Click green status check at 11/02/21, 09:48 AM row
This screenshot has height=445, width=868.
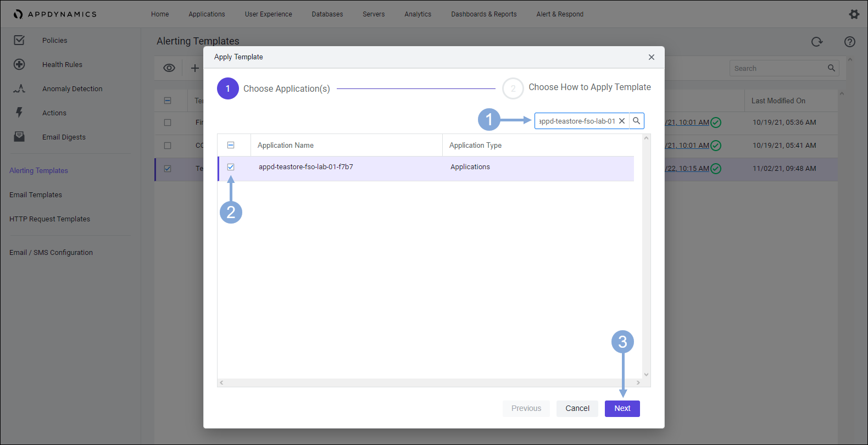[716, 169]
